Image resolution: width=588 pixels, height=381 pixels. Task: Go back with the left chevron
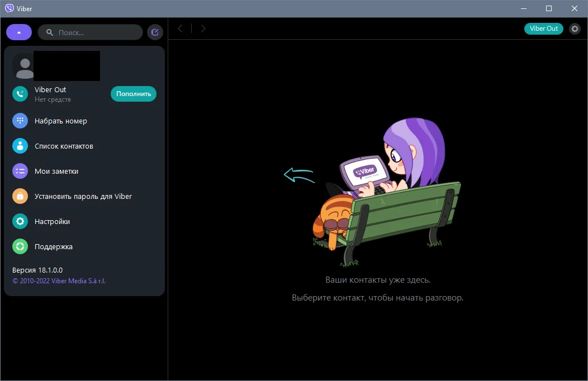tap(181, 28)
